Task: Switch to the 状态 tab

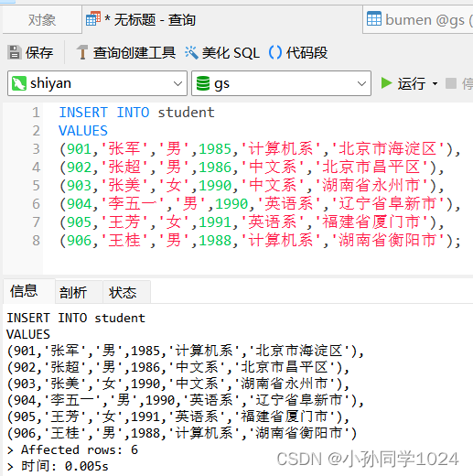Action: click(x=123, y=292)
